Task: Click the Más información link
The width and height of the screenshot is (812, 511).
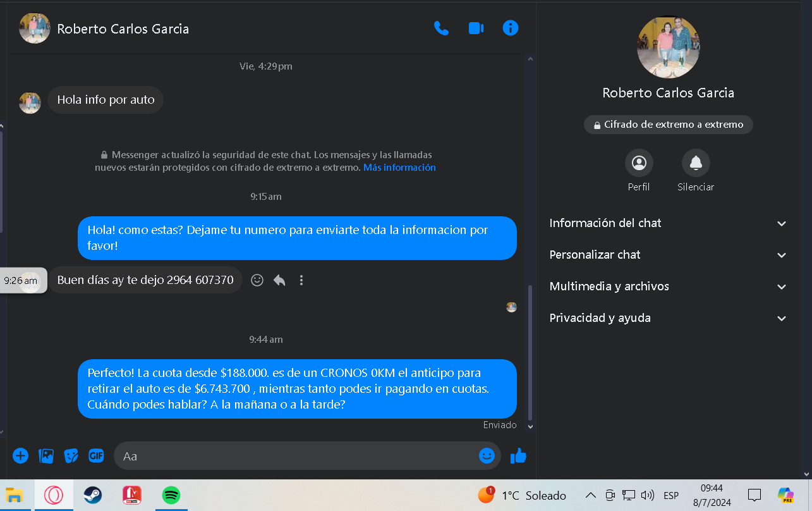Action: click(399, 168)
